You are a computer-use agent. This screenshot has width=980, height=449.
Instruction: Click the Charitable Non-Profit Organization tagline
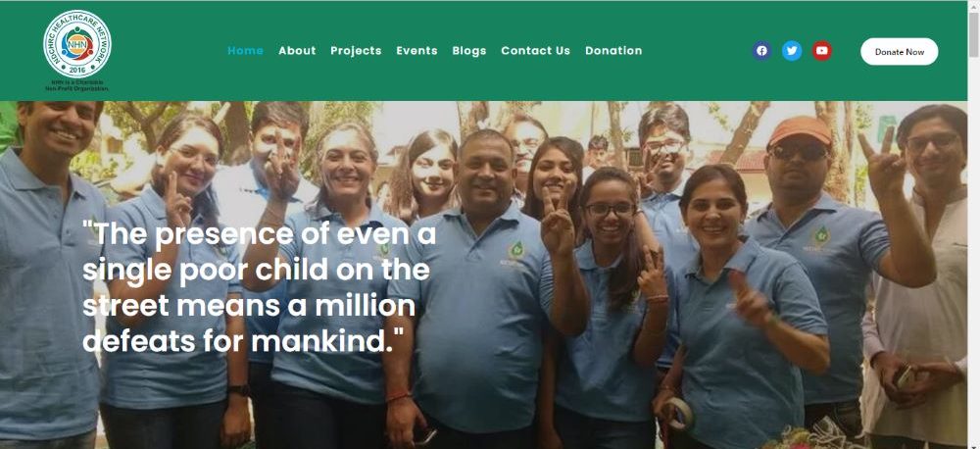(76, 85)
